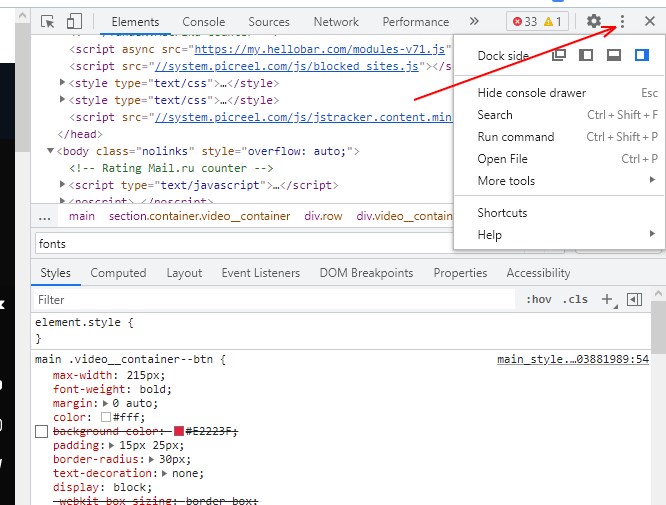Select undock into separate window icon

pyautogui.click(x=560, y=56)
